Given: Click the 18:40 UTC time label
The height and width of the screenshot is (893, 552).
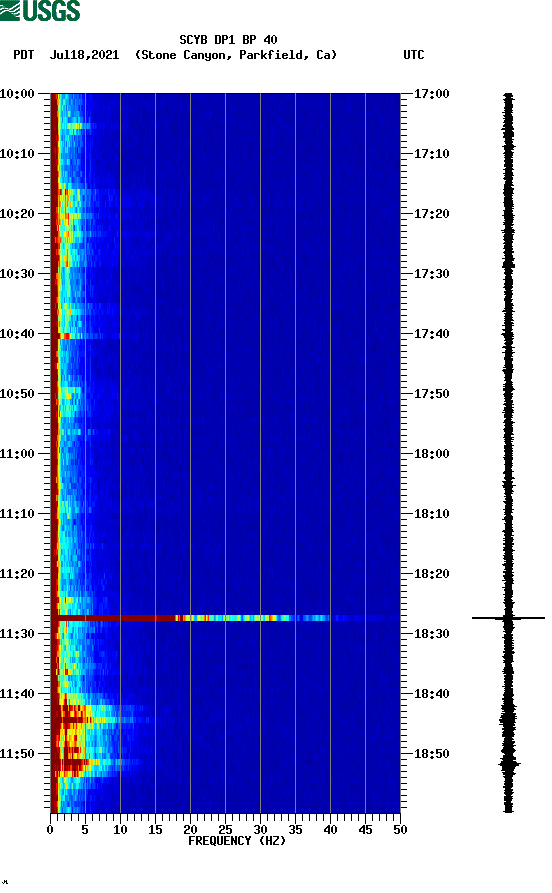Looking at the screenshot, I should click(431, 694).
